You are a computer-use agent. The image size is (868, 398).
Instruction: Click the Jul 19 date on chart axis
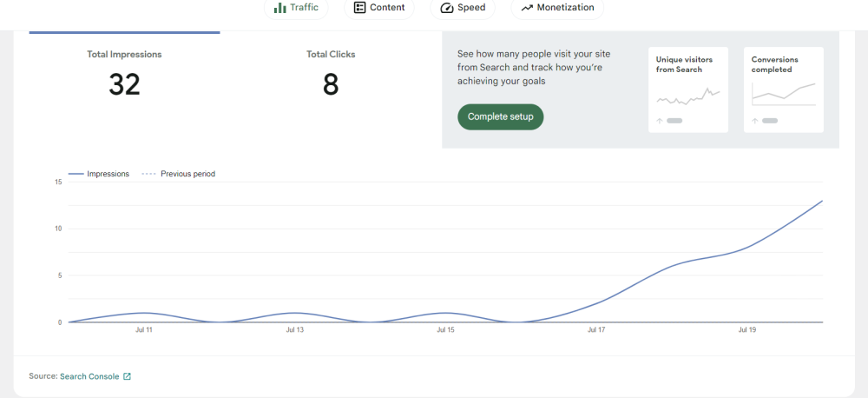coord(746,330)
